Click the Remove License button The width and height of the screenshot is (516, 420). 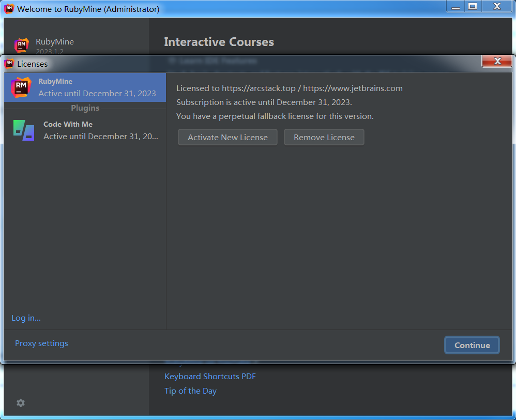[x=324, y=137]
